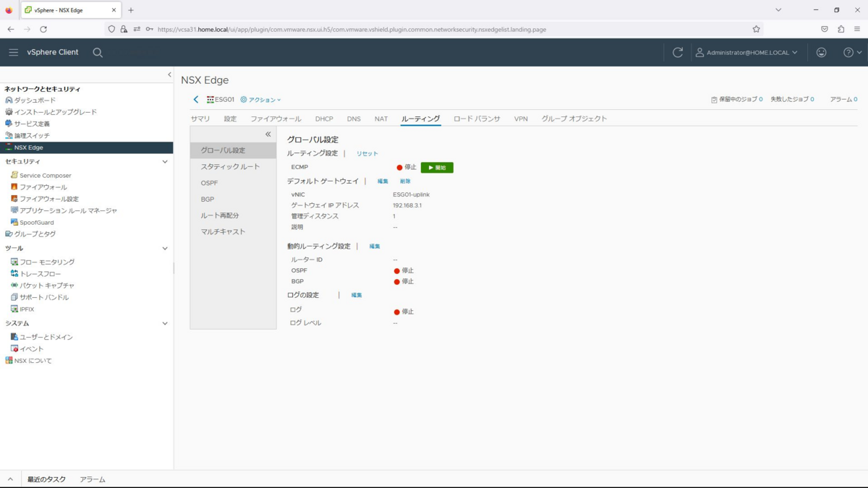Switch to the DHCP tab
Viewport: 868px width, 488px height.
pos(324,119)
